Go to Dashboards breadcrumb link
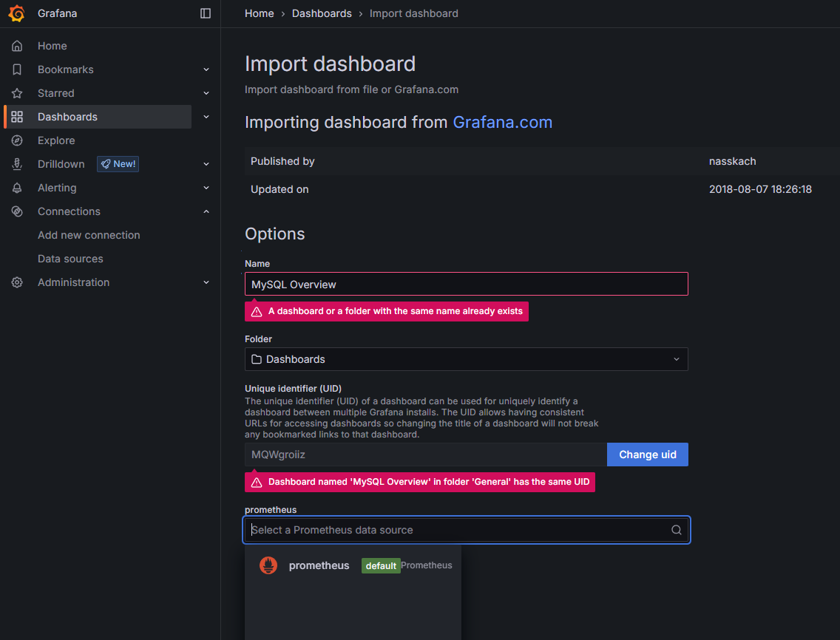The width and height of the screenshot is (840, 640). (322, 13)
